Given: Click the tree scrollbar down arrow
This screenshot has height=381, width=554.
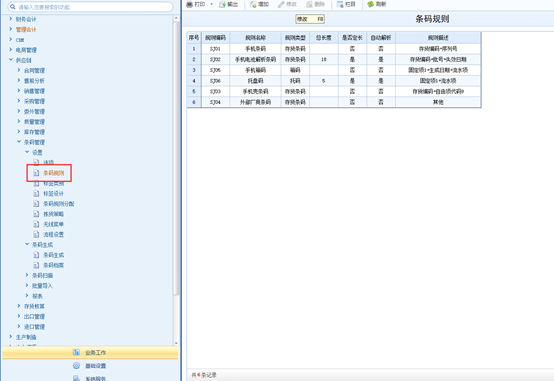Looking at the screenshot, I should pyautogui.click(x=176, y=343).
